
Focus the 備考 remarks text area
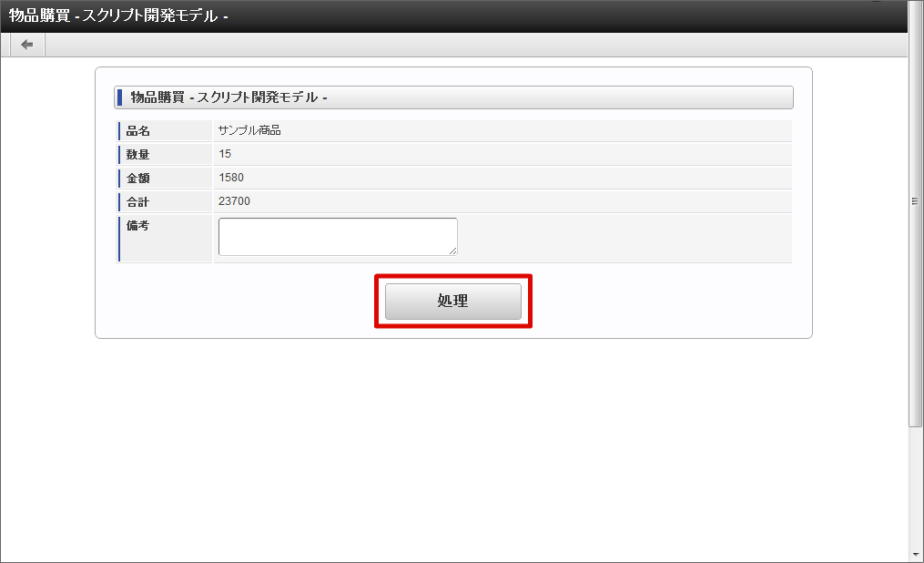coord(338,237)
